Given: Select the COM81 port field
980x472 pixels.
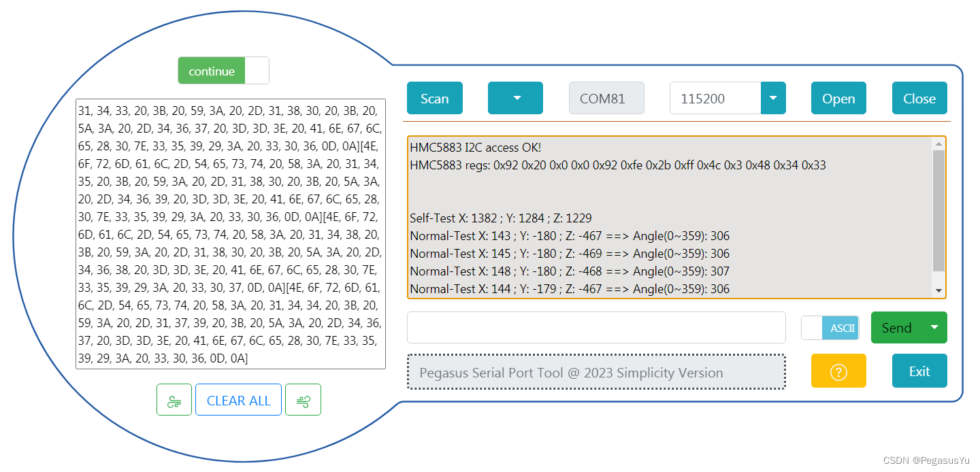Looking at the screenshot, I should pos(606,98).
